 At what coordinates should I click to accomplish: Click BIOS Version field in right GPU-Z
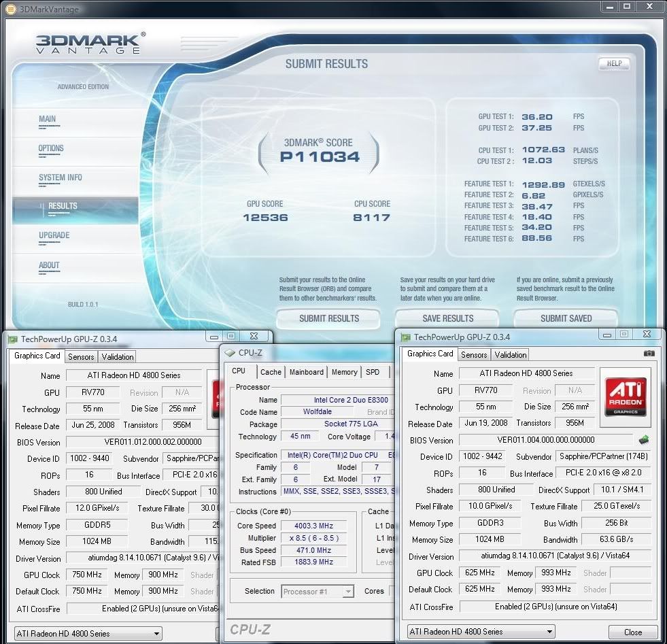point(546,440)
